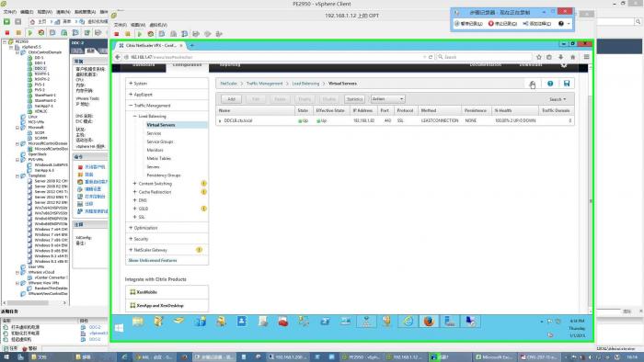Image resolution: width=644 pixels, height=362 pixels.
Task: Click the yellow pause icon in VM console toolbar
Action: tap(128, 34)
